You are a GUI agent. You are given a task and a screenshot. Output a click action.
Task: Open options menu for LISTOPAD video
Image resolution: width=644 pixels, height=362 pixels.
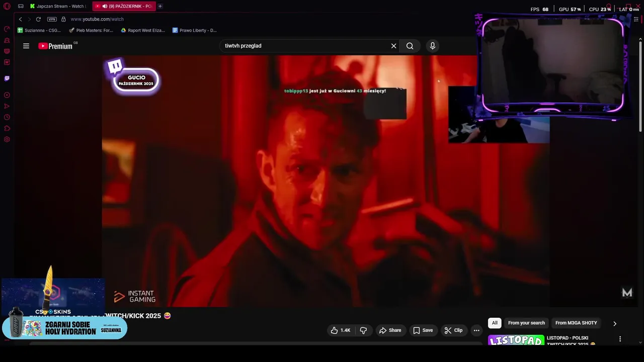[620, 339]
